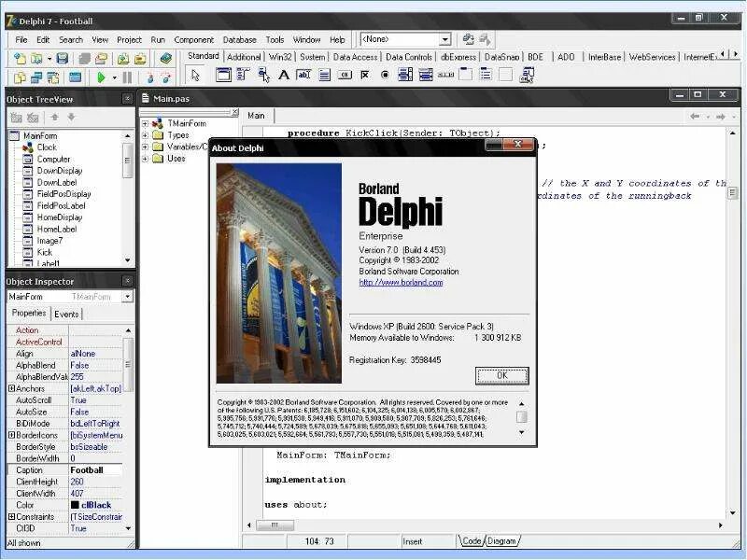This screenshot has height=560, width=747.
Task: Click the Open file toolbar icon
Action: click(x=36, y=59)
